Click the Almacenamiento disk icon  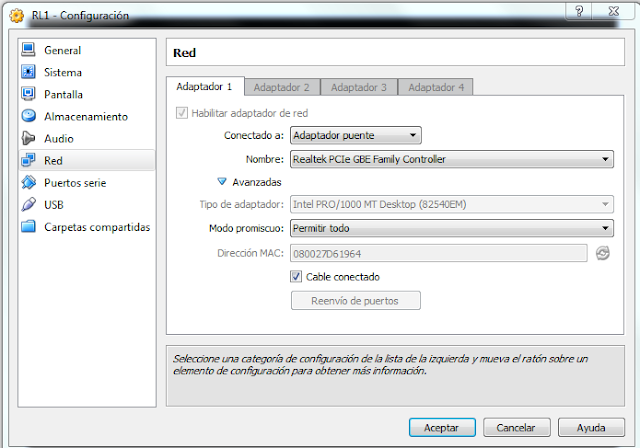(x=28, y=116)
